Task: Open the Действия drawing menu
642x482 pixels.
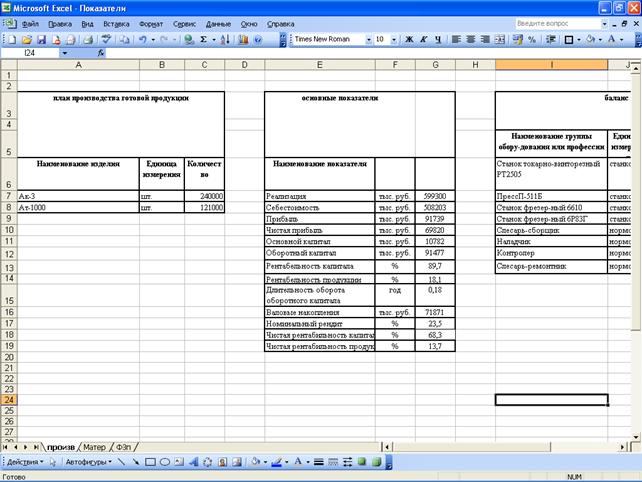Action: coord(25,462)
